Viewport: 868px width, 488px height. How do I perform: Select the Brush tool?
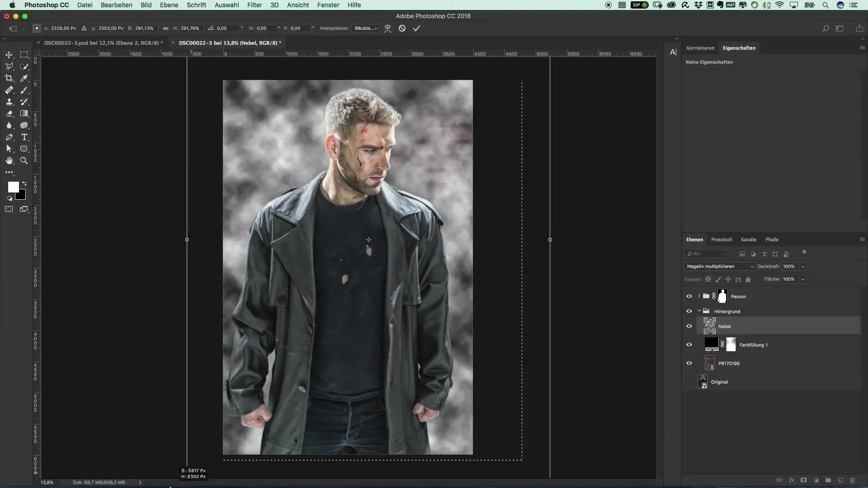pyautogui.click(x=24, y=90)
